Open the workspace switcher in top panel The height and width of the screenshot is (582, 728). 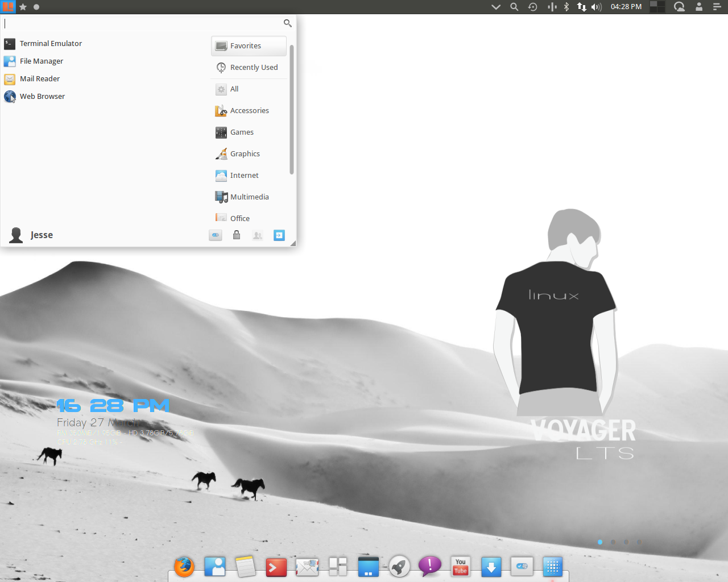point(657,7)
